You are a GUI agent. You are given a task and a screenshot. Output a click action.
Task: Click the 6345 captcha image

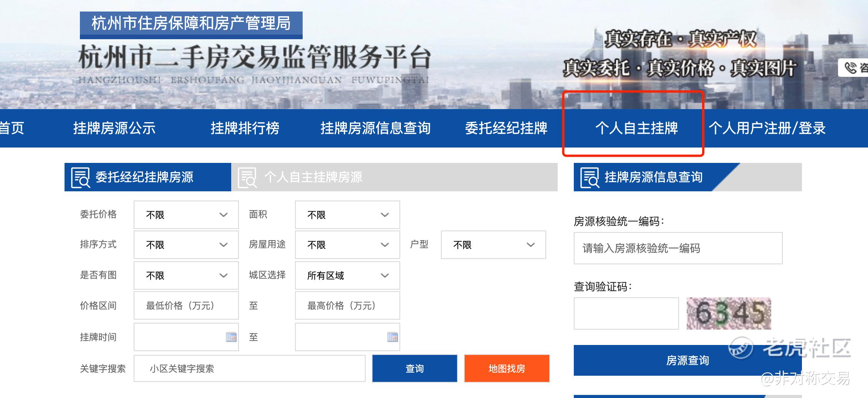[729, 313]
